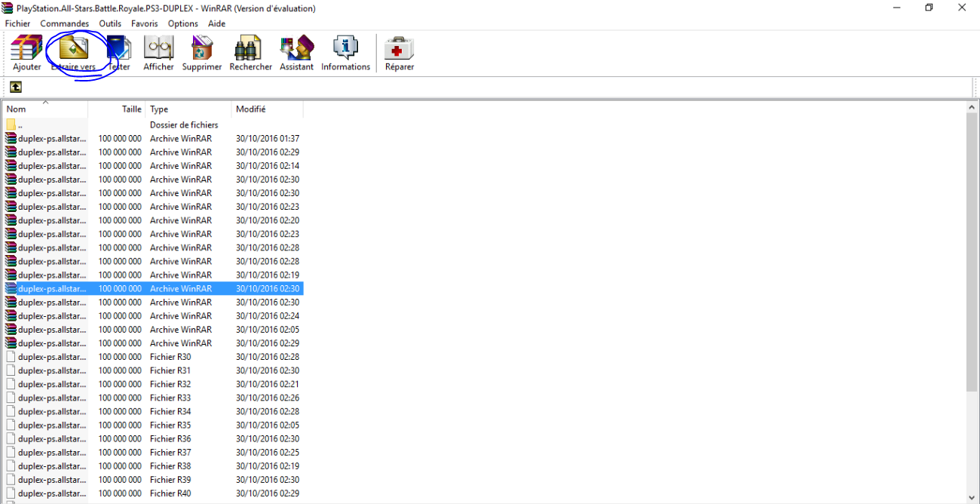Open the Informations toolbar icon

click(x=345, y=48)
